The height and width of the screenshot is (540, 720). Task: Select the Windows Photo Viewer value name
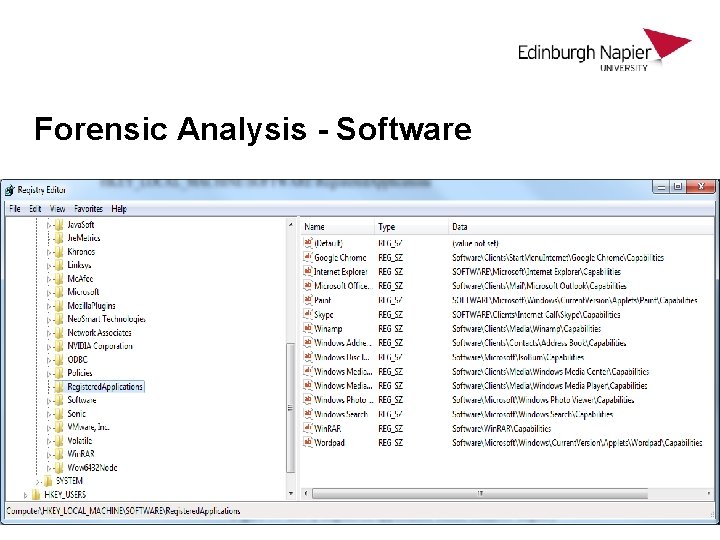(x=343, y=399)
